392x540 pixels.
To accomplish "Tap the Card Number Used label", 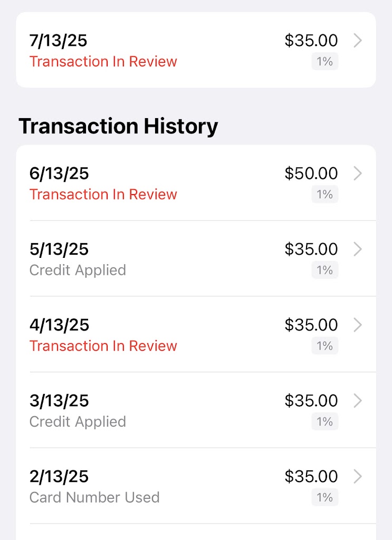I will coord(94,497).
